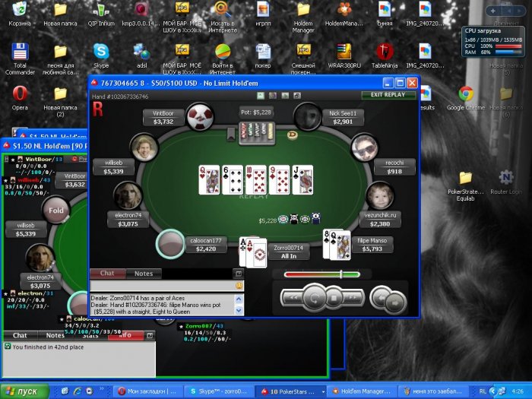Viewport: 532px width, 399px height.
Task: Open Router Login desktop icon
Action: (506, 182)
